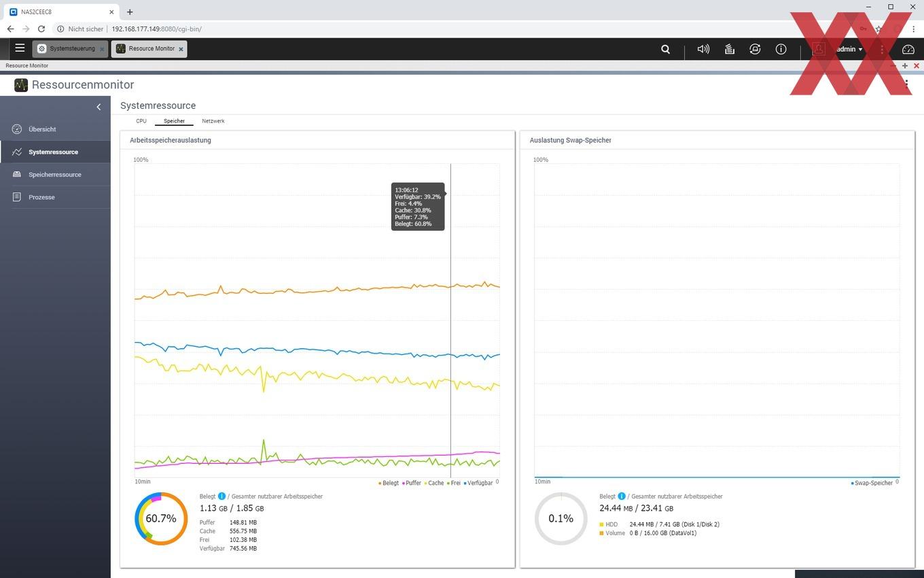
Task: Click the 0.1% swap usage donut chart
Action: pos(561,519)
